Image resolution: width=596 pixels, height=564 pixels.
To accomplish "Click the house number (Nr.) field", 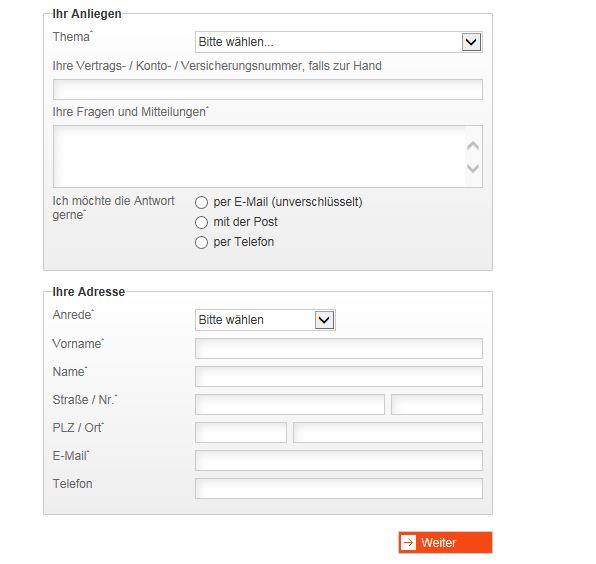I will [x=437, y=404].
